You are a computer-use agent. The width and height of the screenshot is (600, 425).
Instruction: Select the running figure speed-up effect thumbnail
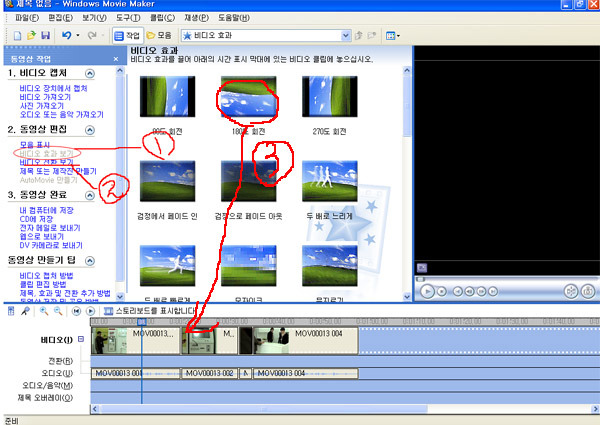[x=167, y=266]
